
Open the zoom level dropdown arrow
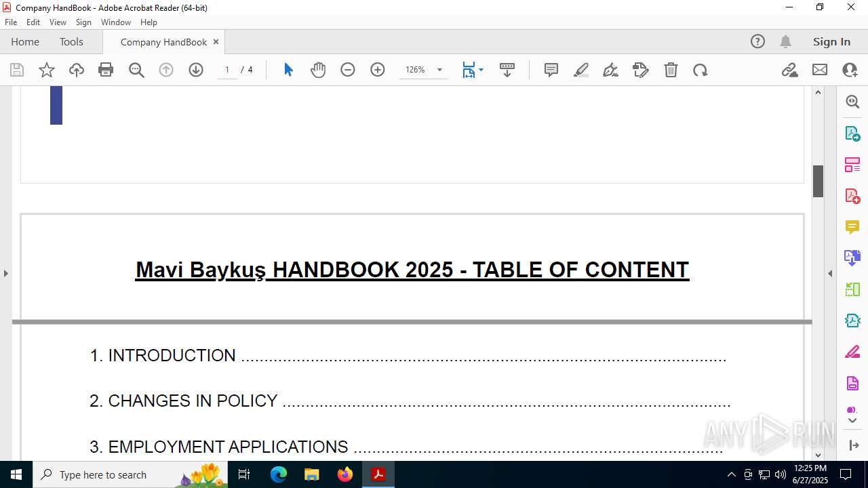coord(439,70)
